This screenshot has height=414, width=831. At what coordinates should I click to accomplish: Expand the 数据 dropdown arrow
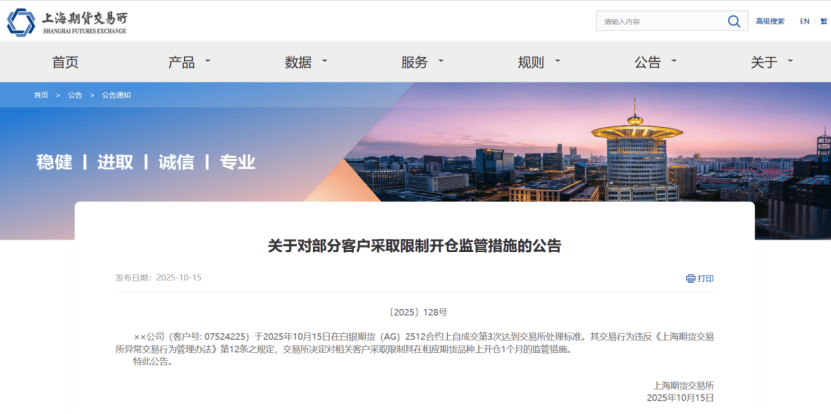(324, 61)
